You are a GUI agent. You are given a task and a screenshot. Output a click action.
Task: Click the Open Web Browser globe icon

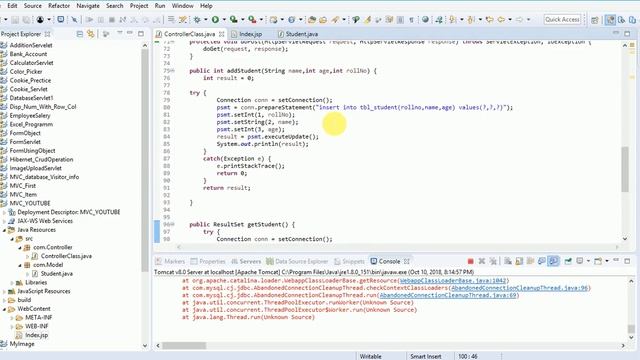point(425,20)
